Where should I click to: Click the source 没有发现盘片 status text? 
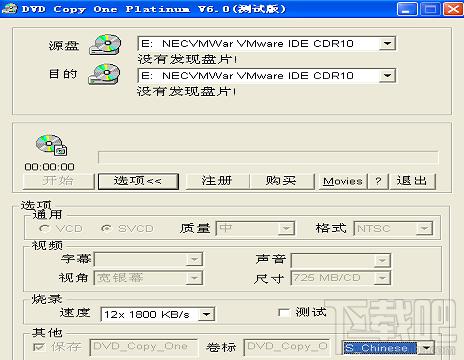[x=187, y=59]
